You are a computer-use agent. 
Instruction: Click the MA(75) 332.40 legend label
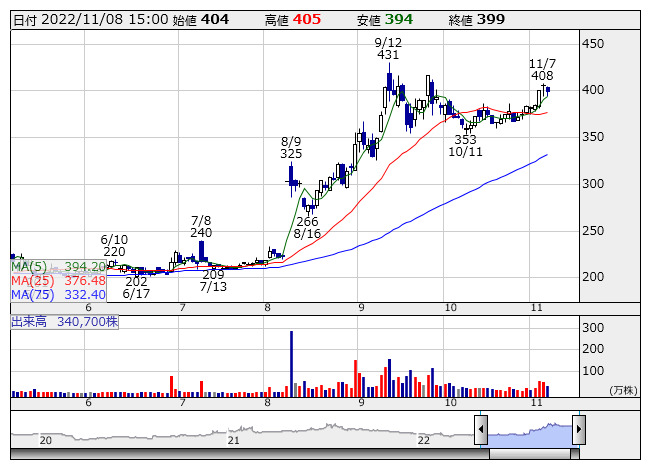click(x=58, y=295)
